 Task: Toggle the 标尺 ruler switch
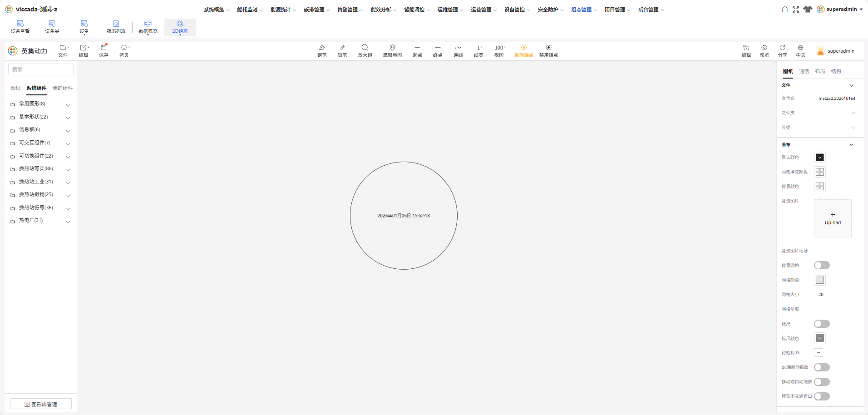(822, 324)
